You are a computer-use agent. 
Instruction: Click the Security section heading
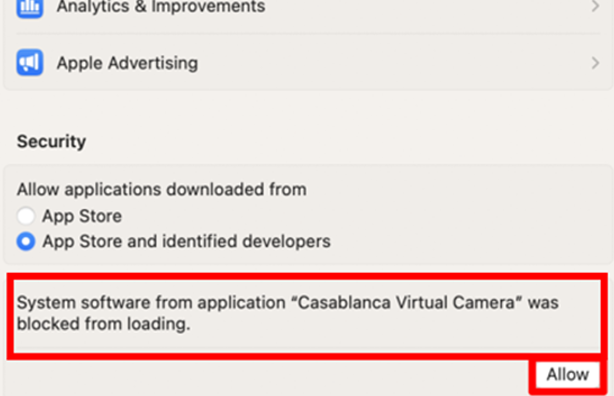coord(51,141)
